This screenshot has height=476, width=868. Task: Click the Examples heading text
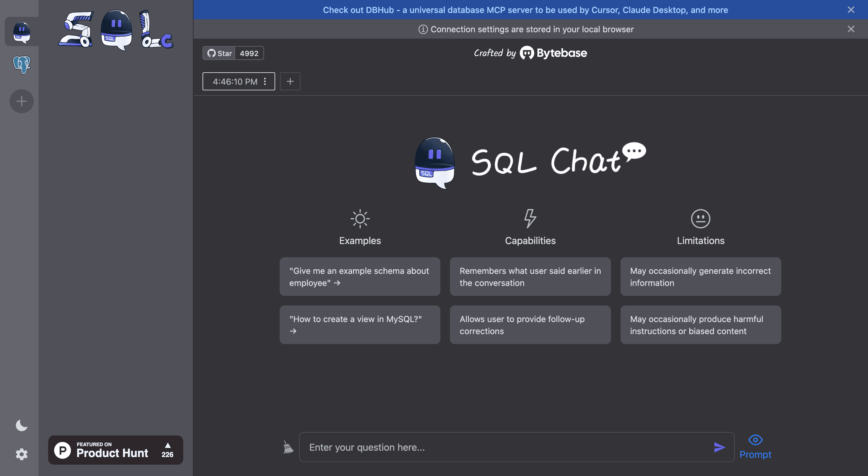click(360, 240)
